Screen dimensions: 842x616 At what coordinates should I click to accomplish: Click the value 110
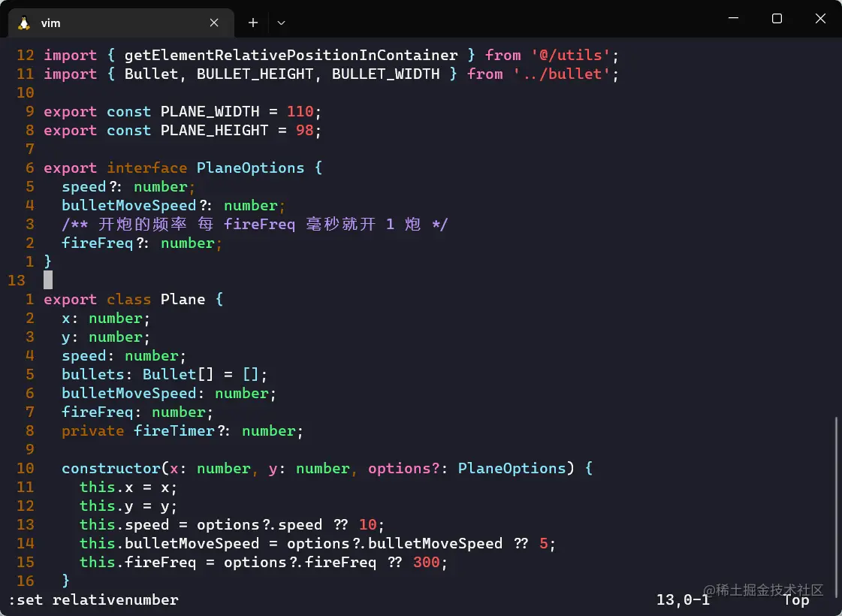click(x=300, y=112)
